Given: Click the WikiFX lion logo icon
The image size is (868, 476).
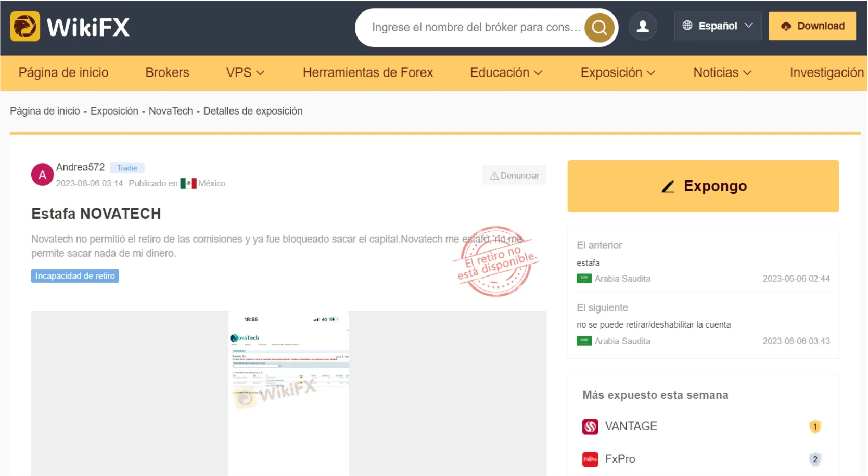Looking at the screenshot, I should (x=25, y=27).
